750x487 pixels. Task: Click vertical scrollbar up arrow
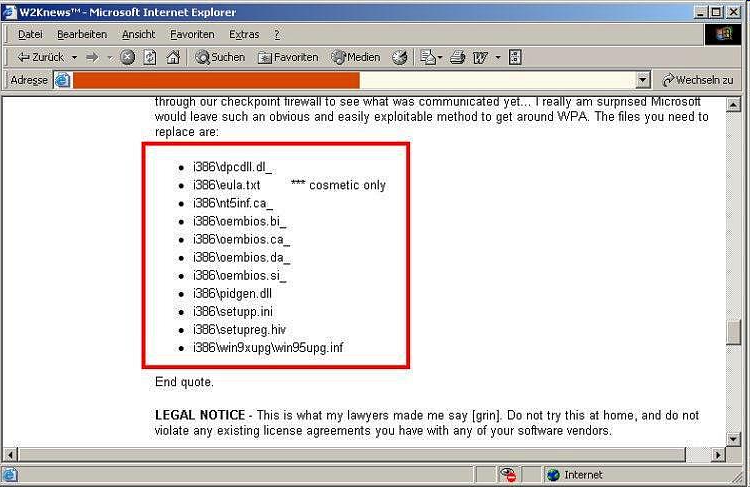coord(733,104)
